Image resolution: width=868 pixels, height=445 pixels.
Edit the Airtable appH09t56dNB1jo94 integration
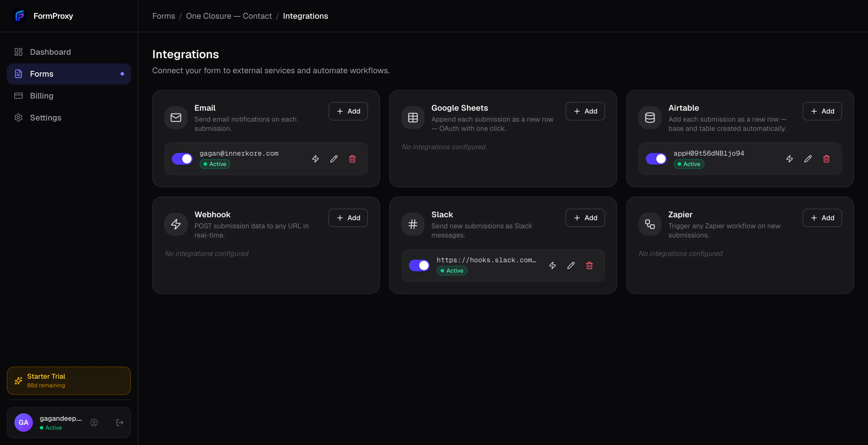808,159
